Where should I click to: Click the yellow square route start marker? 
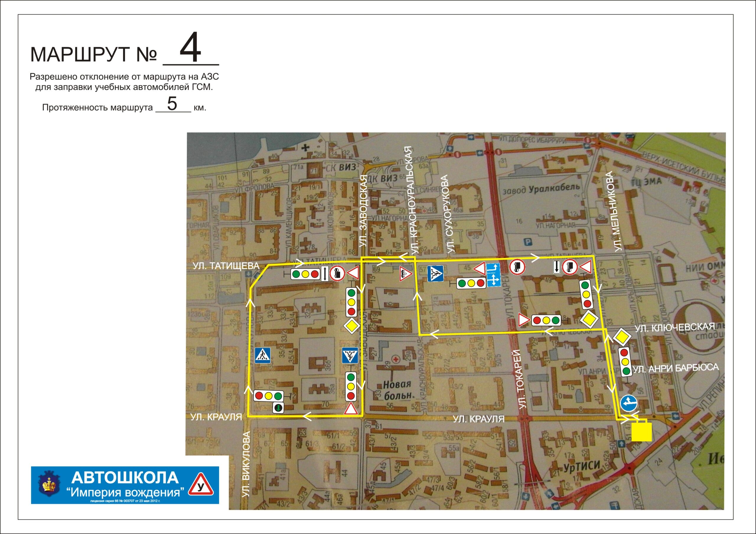[641, 432]
